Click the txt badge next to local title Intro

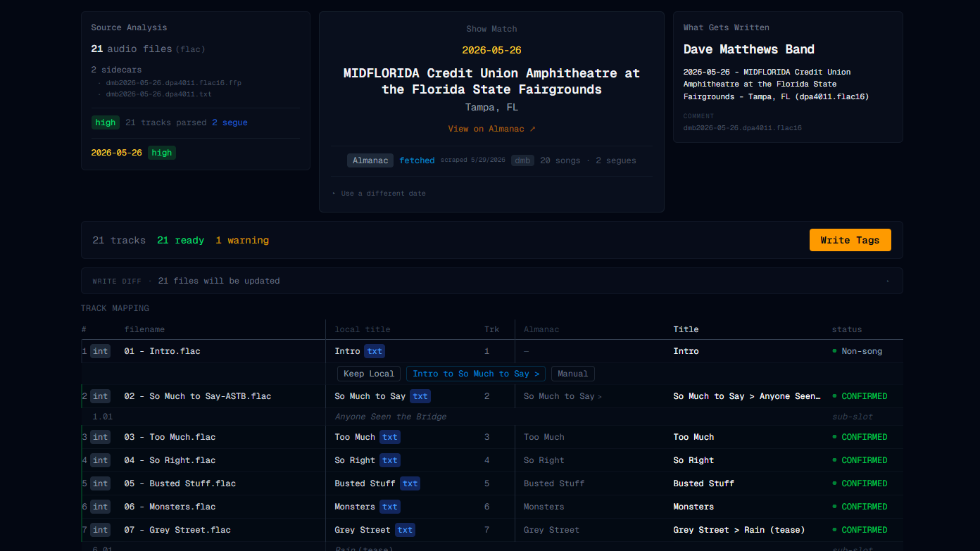click(375, 351)
